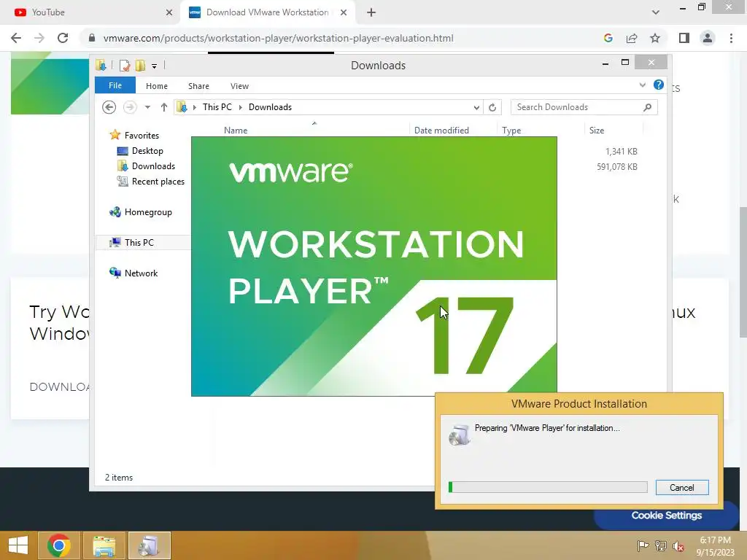Open Chrome profile menu
747x560 pixels.
click(x=708, y=38)
